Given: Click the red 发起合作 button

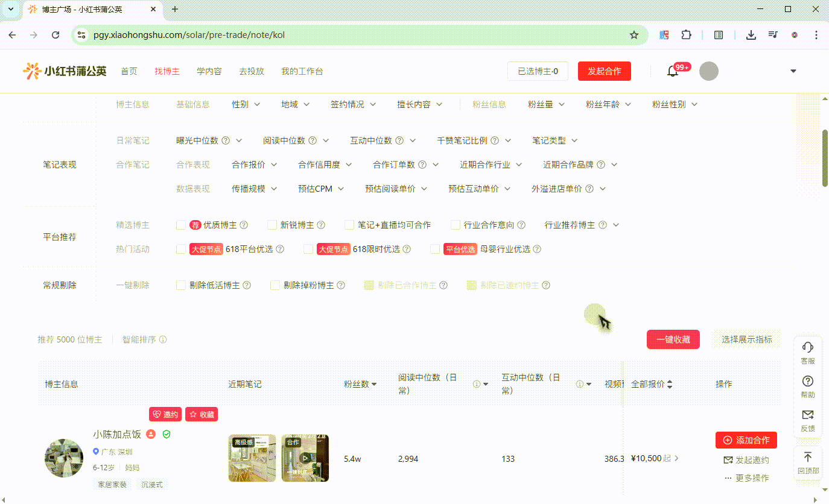Looking at the screenshot, I should [604, 71].
